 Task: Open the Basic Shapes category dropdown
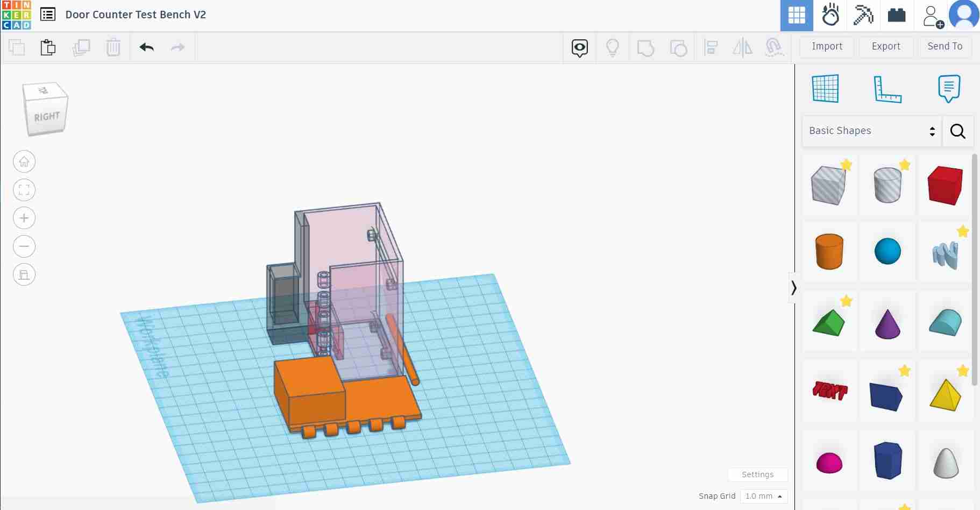870,131
